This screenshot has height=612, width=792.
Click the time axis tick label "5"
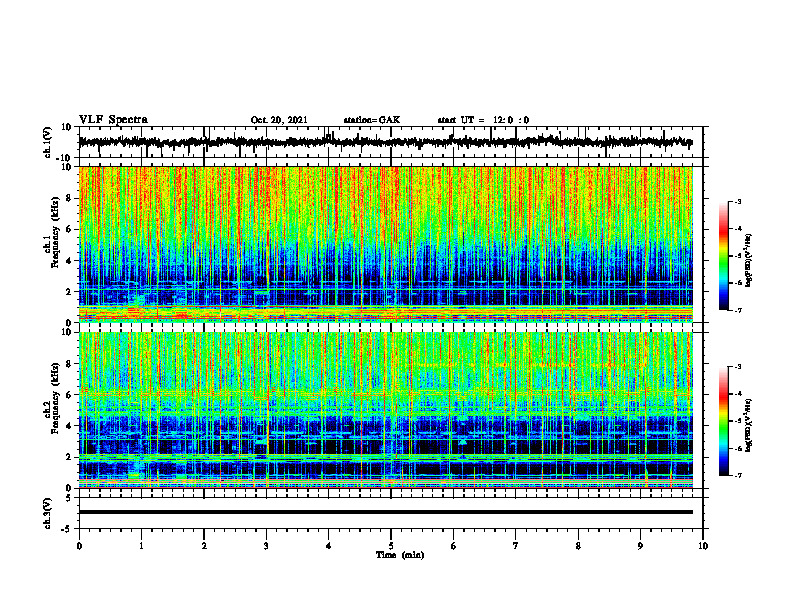coord(391,546)
